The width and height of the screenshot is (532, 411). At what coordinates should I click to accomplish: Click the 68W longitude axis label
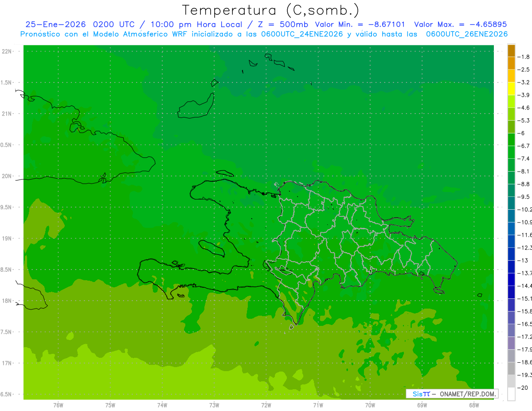(x=474, y=405)
